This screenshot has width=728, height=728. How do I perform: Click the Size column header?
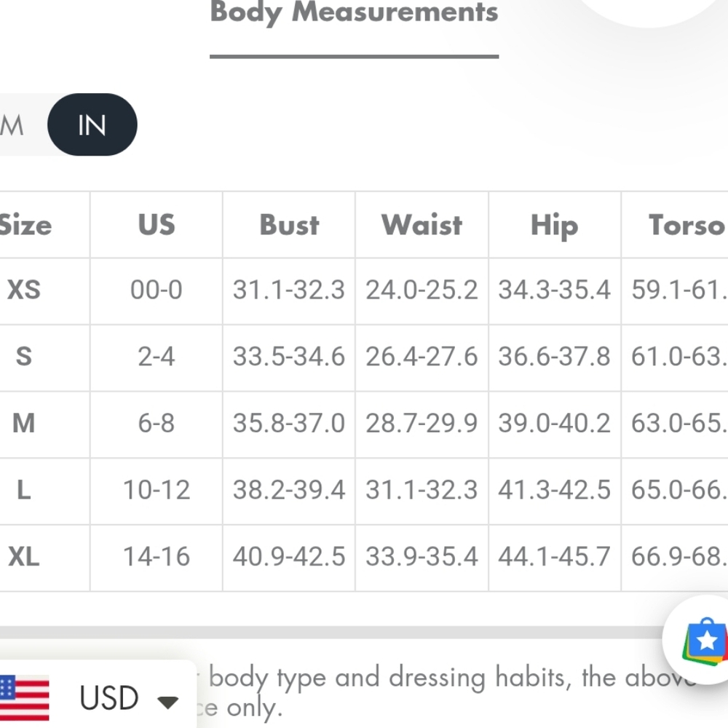(26, 225)
